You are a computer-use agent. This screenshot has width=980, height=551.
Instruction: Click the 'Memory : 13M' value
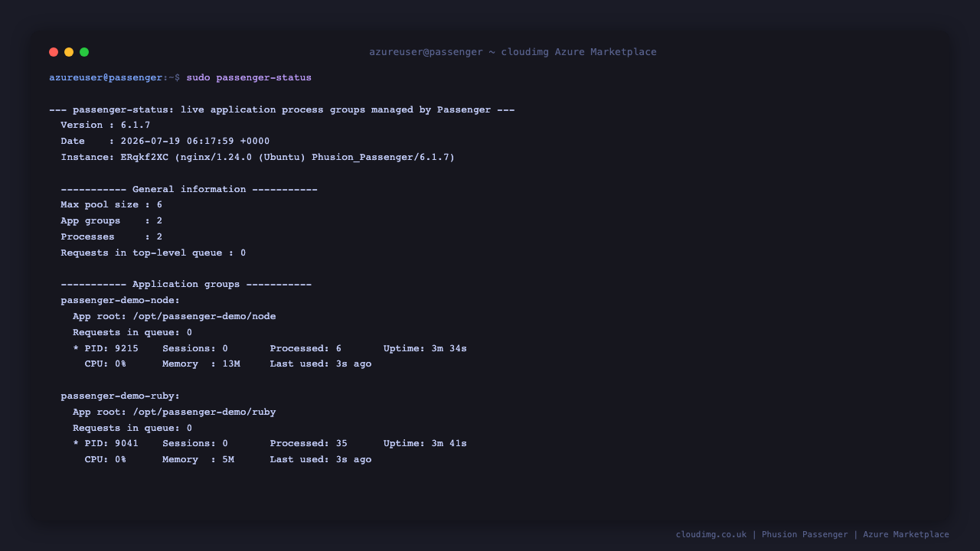pyautogui.click(x=201, y=364)
